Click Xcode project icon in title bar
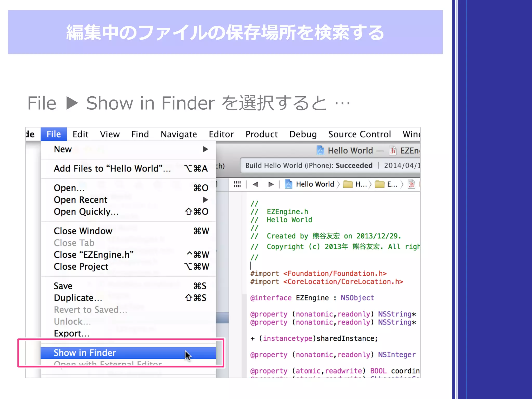 [x=320, y=150]
